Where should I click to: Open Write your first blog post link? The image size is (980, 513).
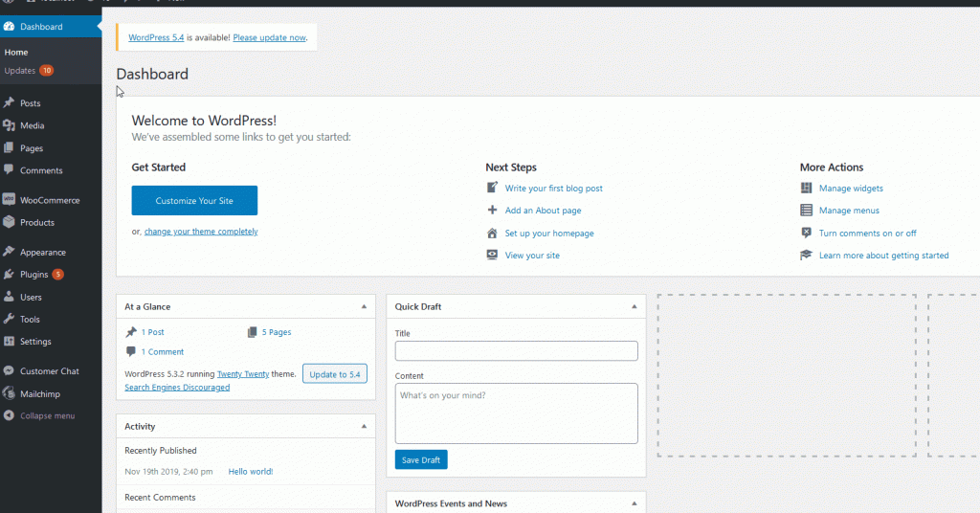[554, 189]
